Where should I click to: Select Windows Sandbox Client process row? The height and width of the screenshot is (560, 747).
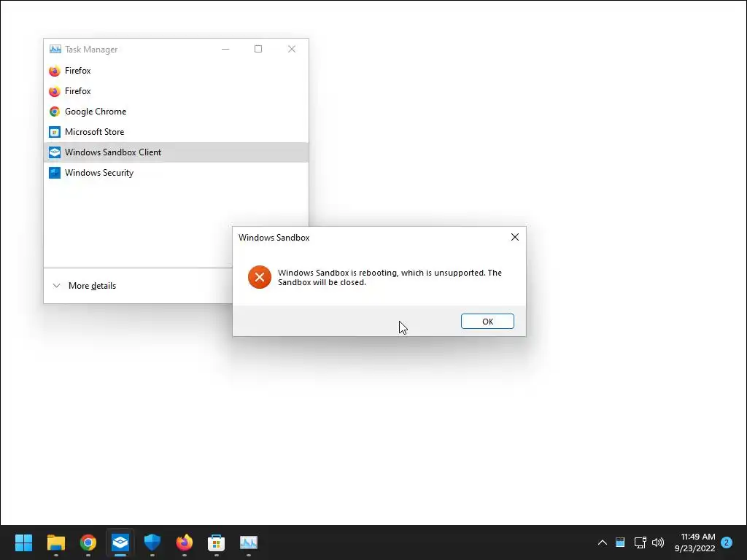[176, 152]
